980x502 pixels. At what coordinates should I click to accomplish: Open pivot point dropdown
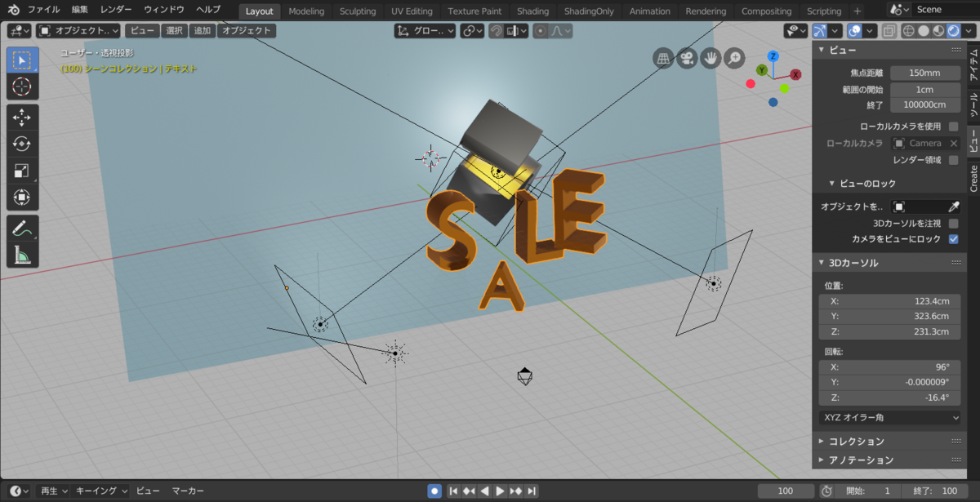[x=472, y=31]
